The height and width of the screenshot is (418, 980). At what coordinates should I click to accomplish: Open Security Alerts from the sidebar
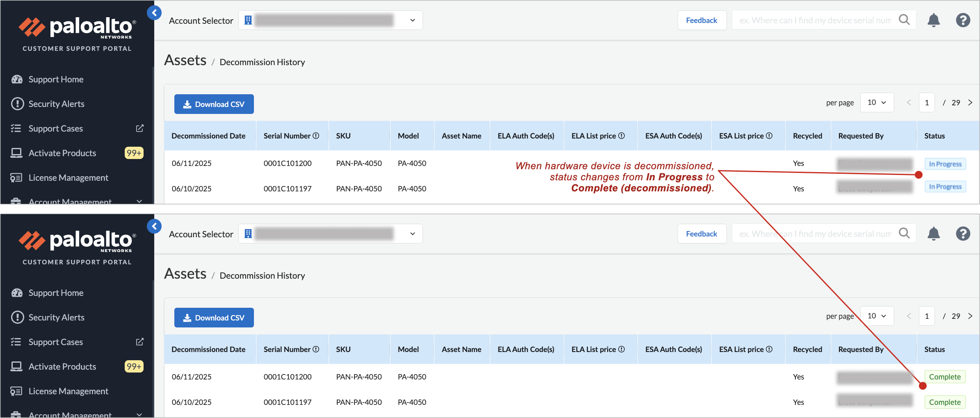[56, 104]
